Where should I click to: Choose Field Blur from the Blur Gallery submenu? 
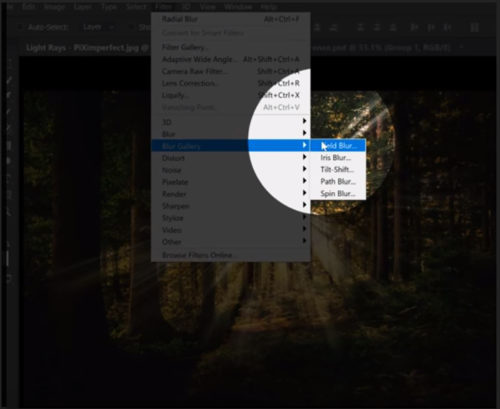(338, 145)
